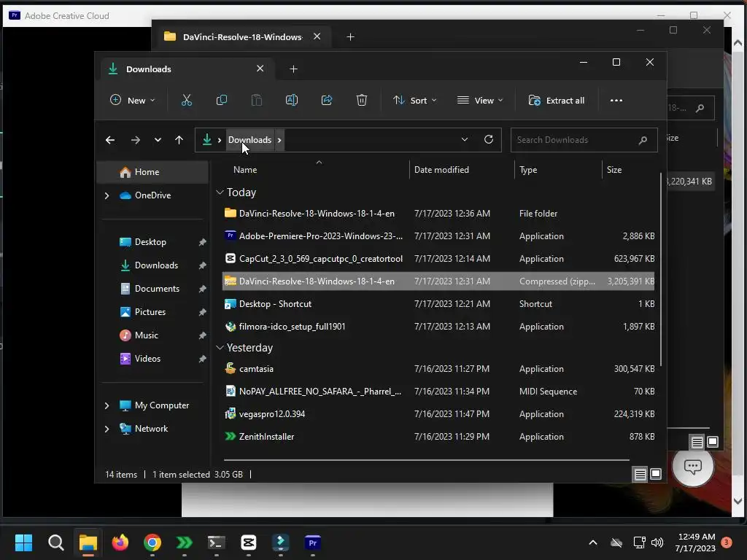Open the Sort dropdown menu

point(414,101)
